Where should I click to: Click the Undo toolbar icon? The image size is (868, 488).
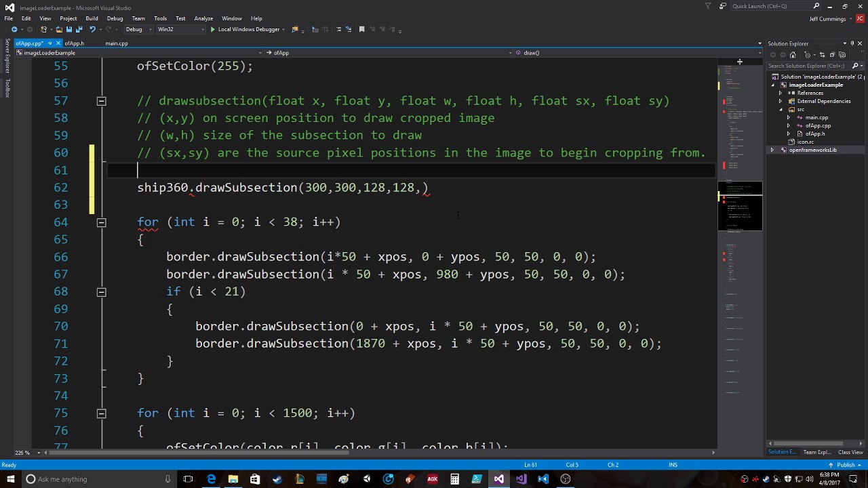92,29
